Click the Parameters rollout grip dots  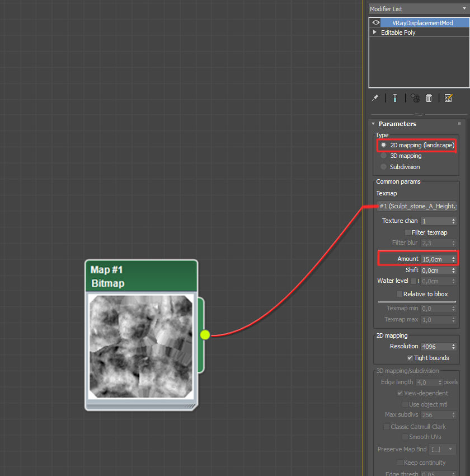tap(459, 124)
